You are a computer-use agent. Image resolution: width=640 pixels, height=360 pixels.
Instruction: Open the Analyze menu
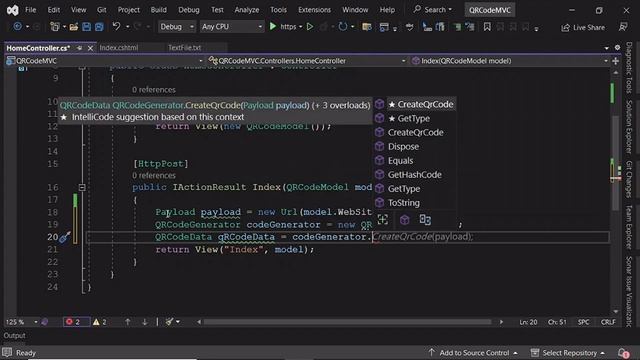tap(247, 10)
